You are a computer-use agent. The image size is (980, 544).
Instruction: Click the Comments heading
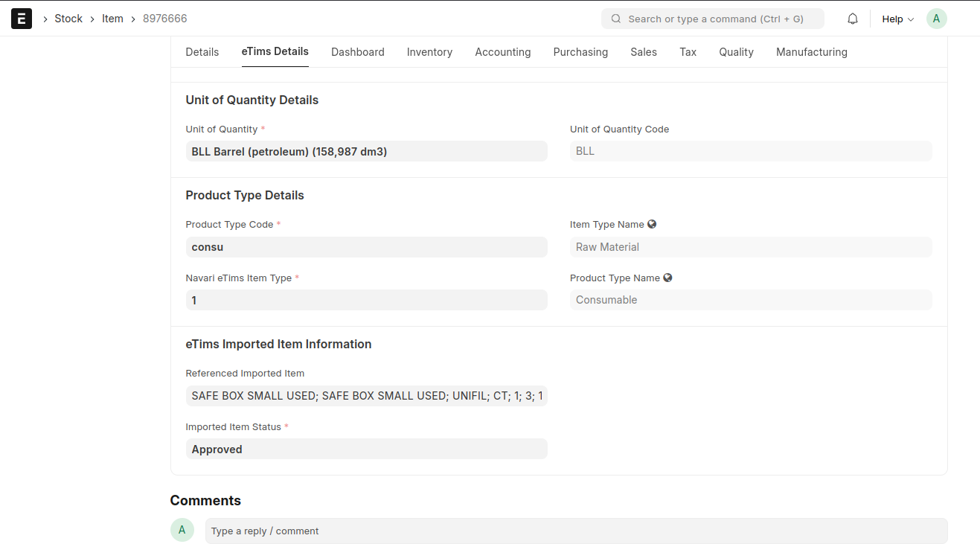(x=205, y=500)
